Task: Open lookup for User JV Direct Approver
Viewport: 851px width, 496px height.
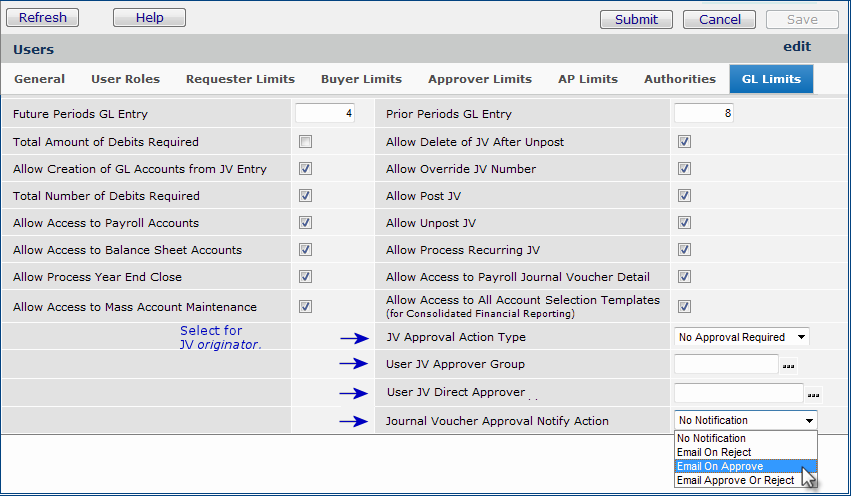Action: click(x=813, y=394)
